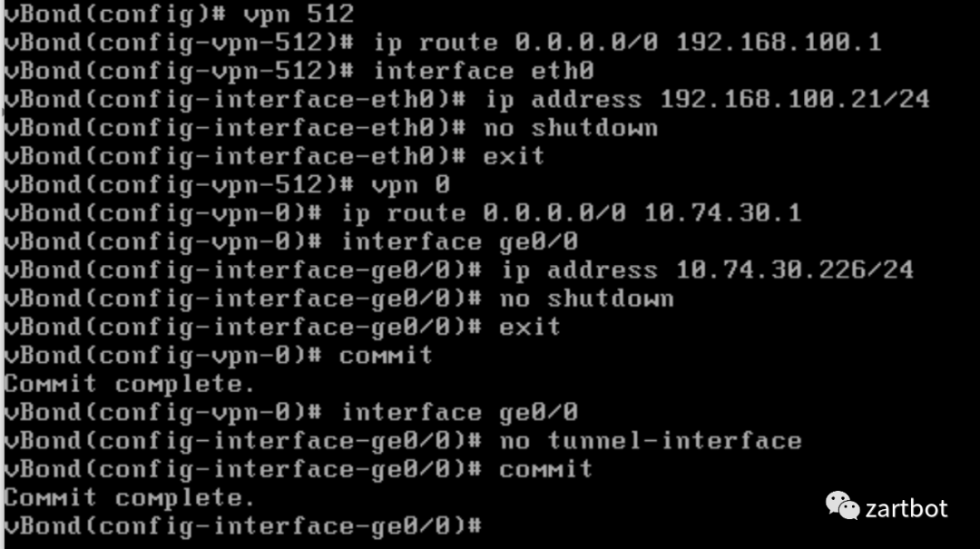Click the final 'commit' command in ge0/0
This screenshot has height=549, width=980.
coord(545,469)
